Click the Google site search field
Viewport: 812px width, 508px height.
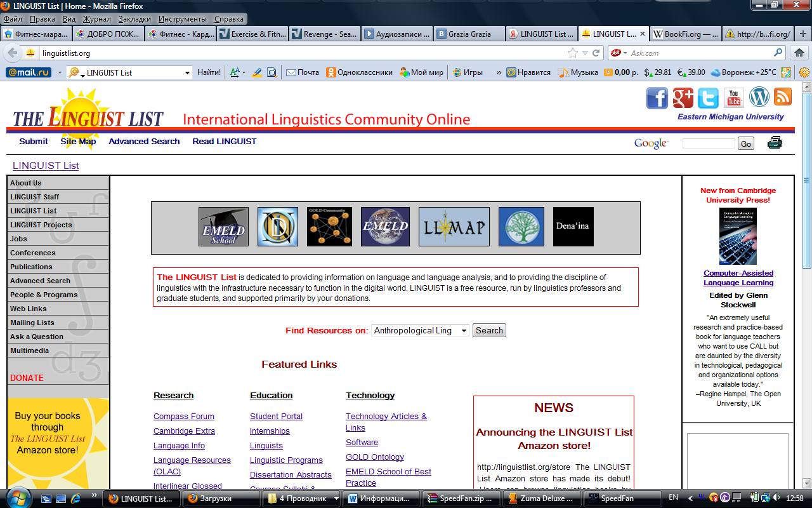point(709,144)
